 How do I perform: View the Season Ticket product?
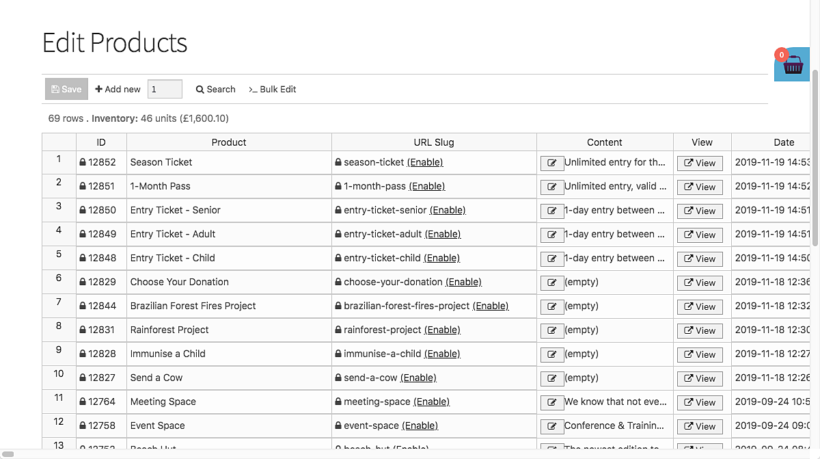(x=700, y=163)
